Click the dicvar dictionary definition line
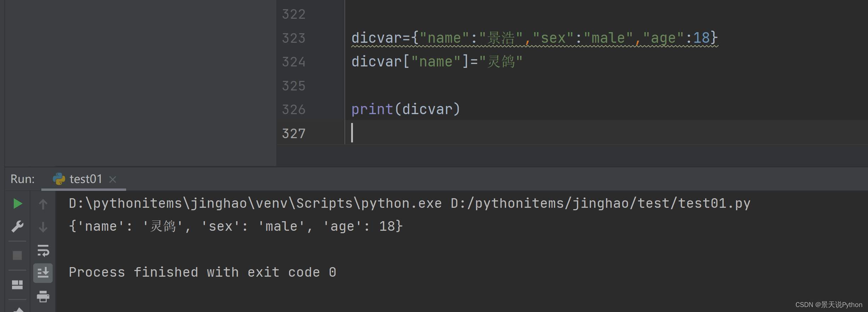This screenshot has height=312, width=868. (x=535, y=38)
